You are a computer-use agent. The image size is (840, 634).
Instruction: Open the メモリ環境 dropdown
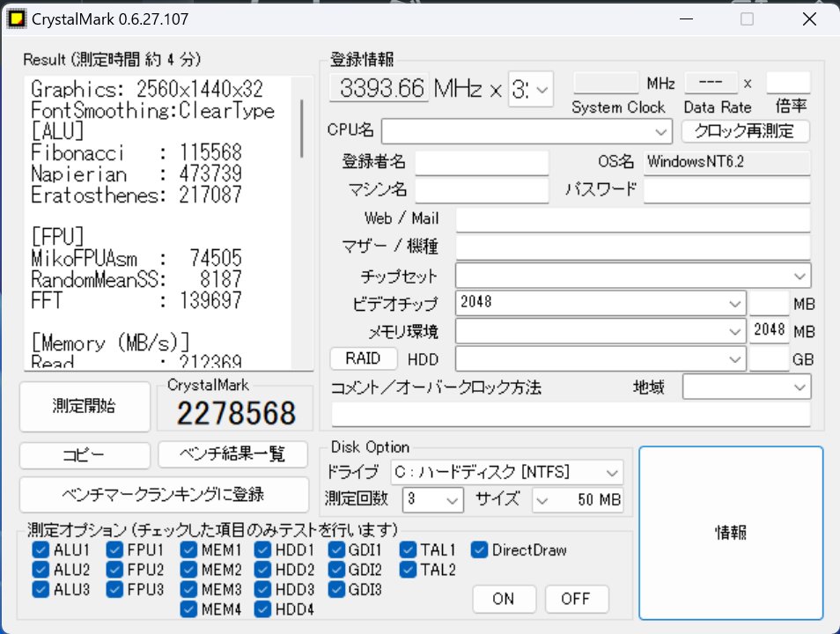[x=601, y=331]
